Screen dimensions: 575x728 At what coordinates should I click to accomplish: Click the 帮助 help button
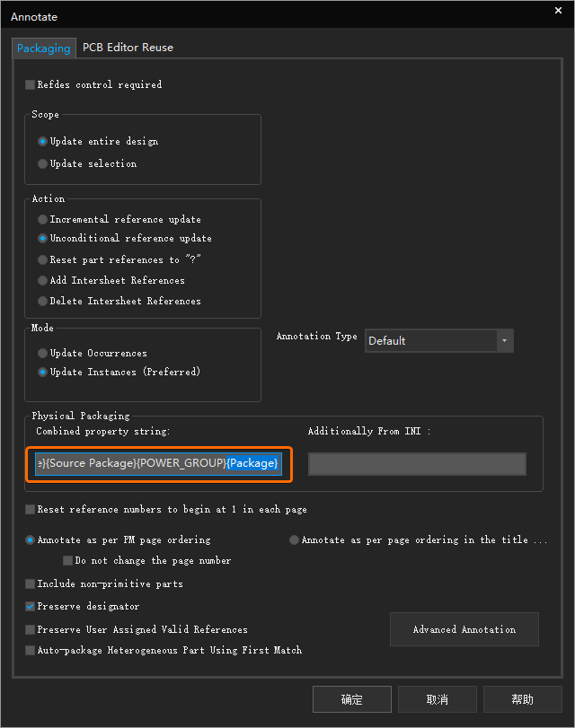[x=522, y=699]
